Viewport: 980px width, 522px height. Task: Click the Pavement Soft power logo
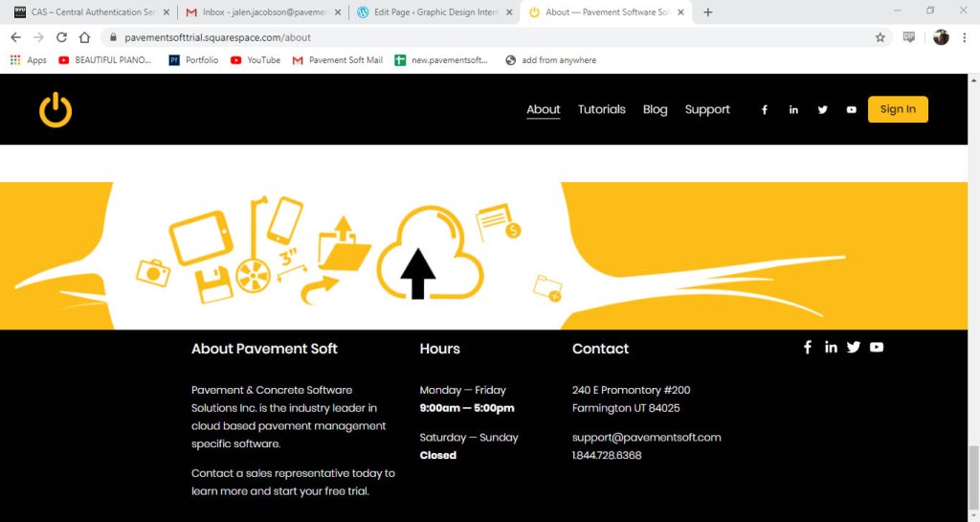coord(56,110)
